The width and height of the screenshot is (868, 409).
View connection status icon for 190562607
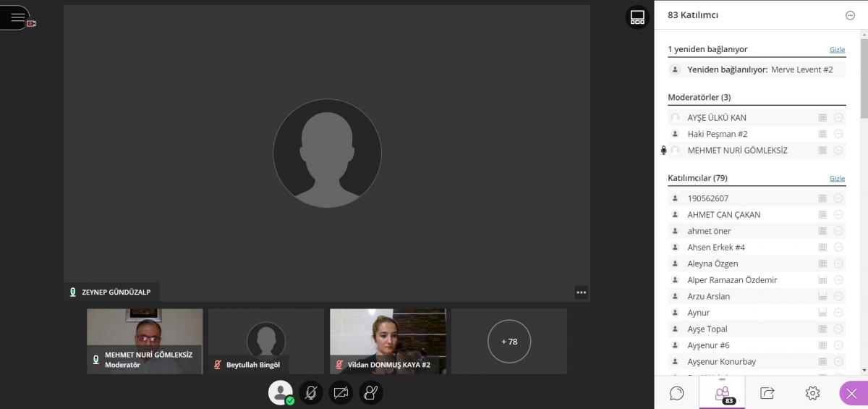(x=822, y=198)
